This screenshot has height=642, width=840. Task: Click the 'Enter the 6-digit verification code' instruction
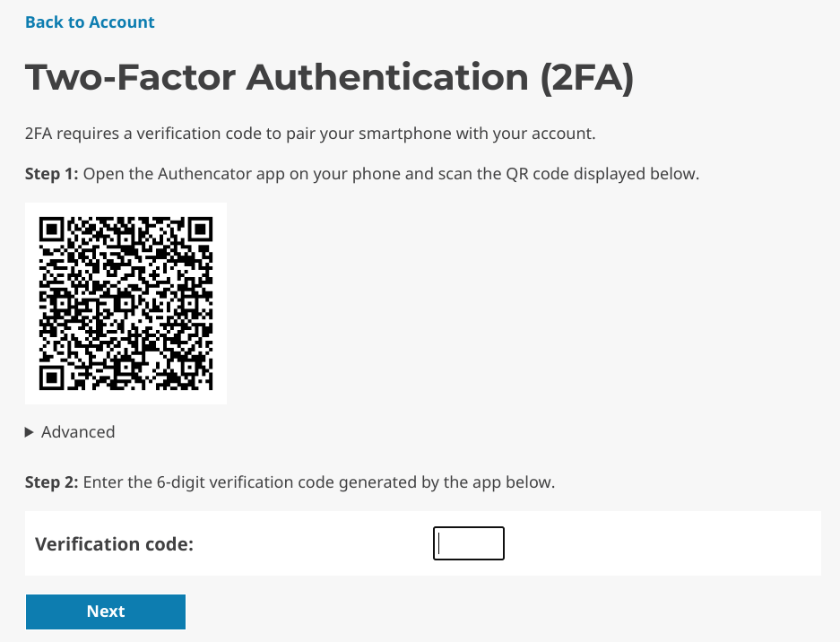pos(319,482)
